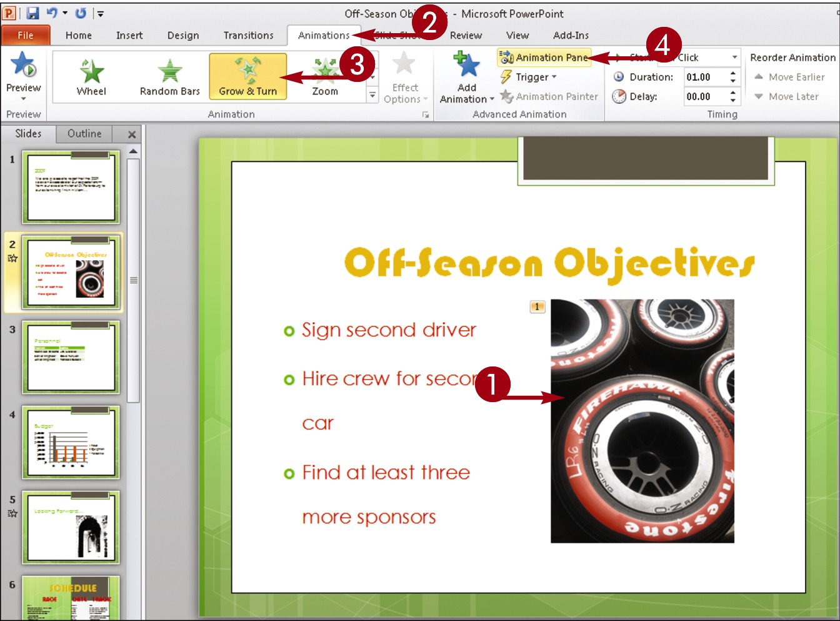Save the presentation from quick access toolbar
Viewport: 840px width, 621px height.
click(33, 13)
